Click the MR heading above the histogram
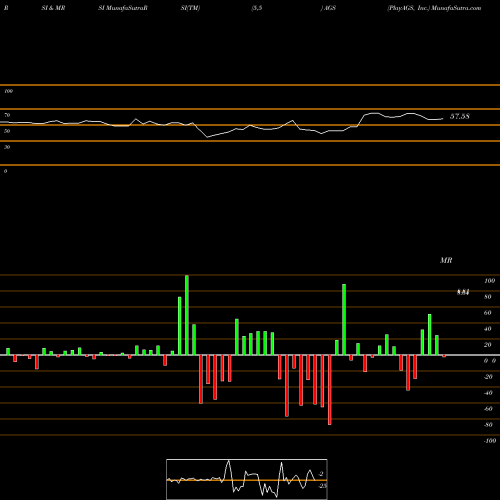This screenshot has height=500, width=500. coord(446,260)
